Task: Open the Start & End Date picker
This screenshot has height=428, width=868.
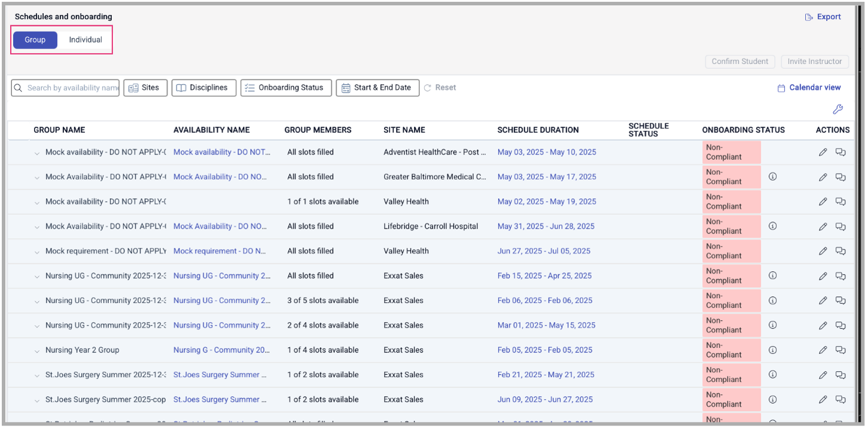Action: pyautogui.click(x=377, y=87)
